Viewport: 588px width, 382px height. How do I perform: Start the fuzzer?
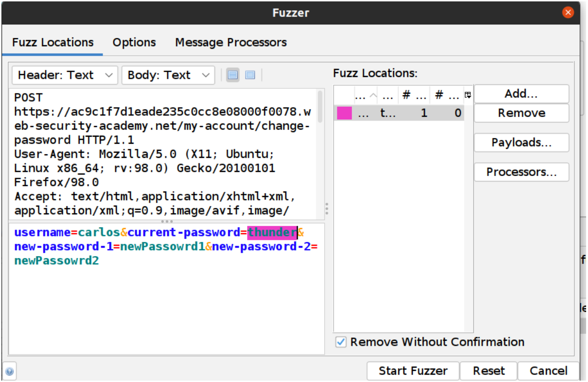click(412, 371)
